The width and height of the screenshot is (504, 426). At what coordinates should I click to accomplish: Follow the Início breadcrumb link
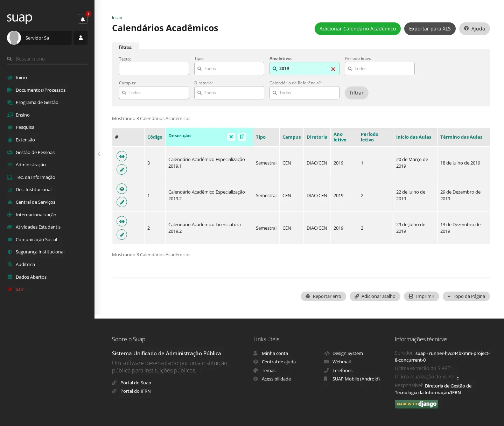[117, 18]
